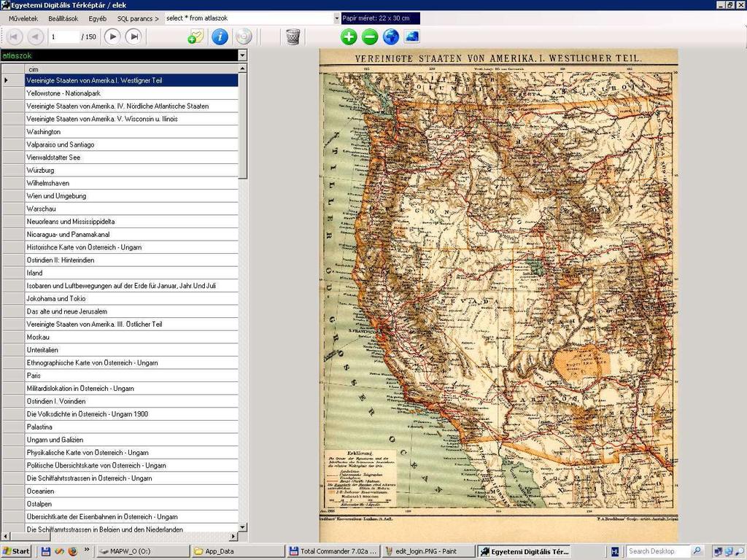The height and width of the screenshot is (560, 747).
Task: Click the SQL query text field
Action: 249,18
